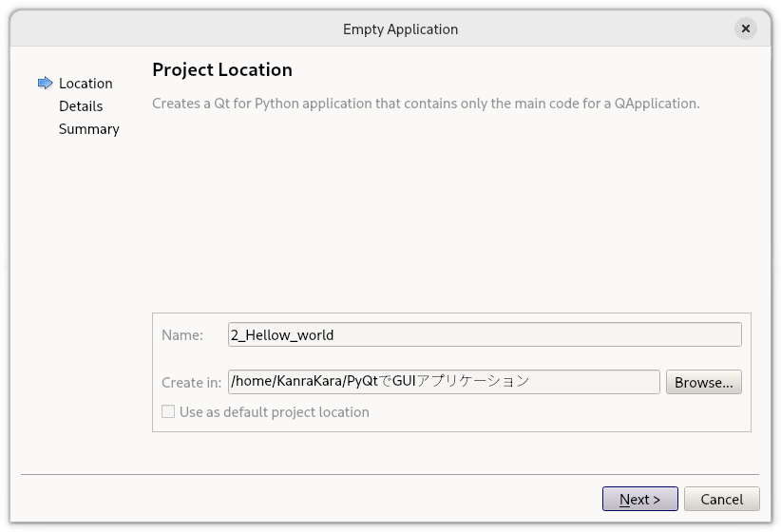
Task: Click the 'Create in' path field
Action: coord(444,382)
